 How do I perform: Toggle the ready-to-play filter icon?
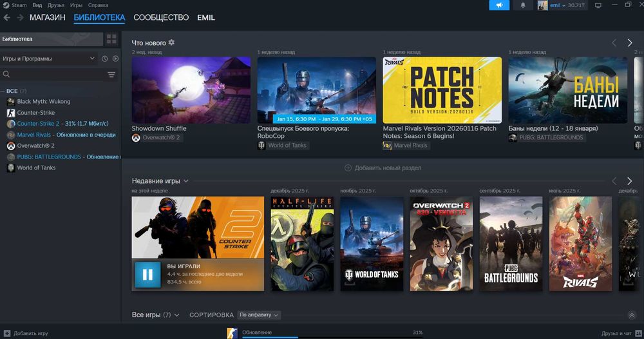(x=115, y=59)
